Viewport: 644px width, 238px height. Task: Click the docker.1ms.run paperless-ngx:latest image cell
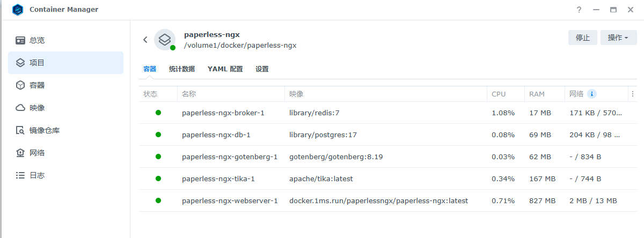click(378, 201)
